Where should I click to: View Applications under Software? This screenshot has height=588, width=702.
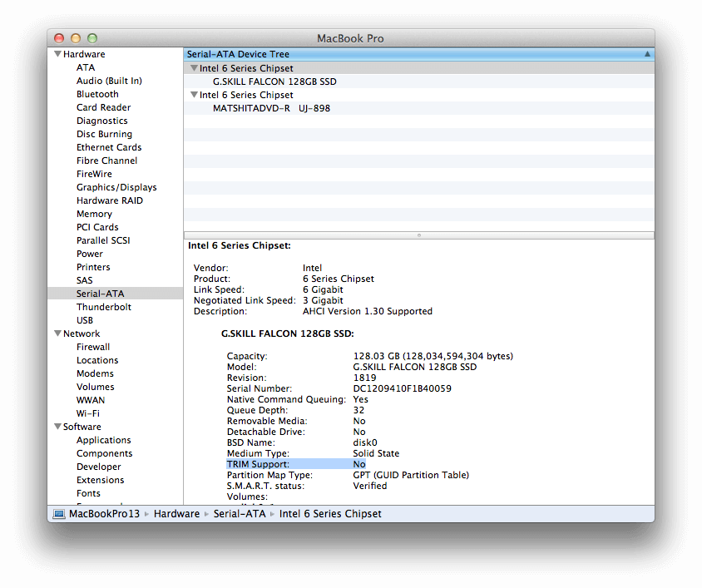click(103, 440)
